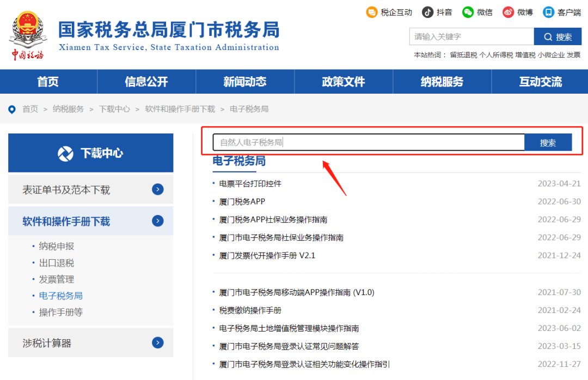Focus the 请输入关键字 search field

[471, 37]
